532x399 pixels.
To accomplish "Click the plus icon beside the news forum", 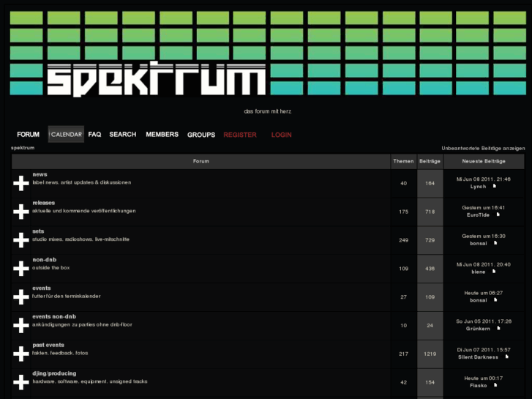I will (21, 183).
